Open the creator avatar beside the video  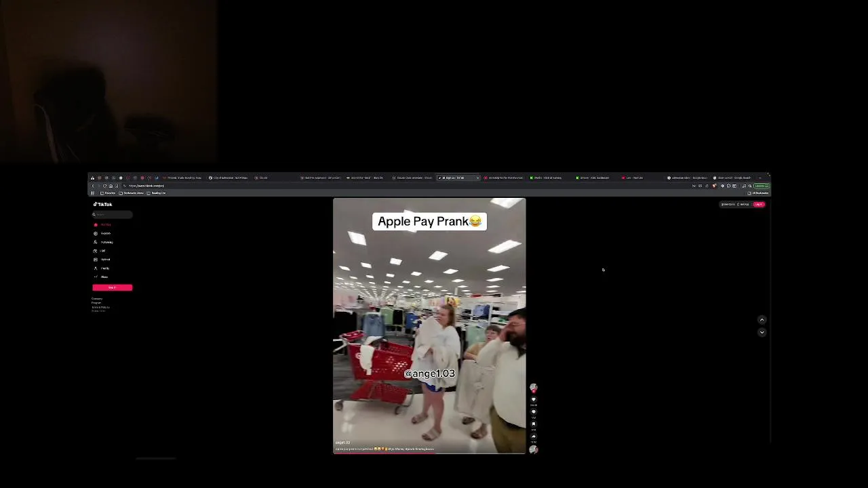(534, 388)
